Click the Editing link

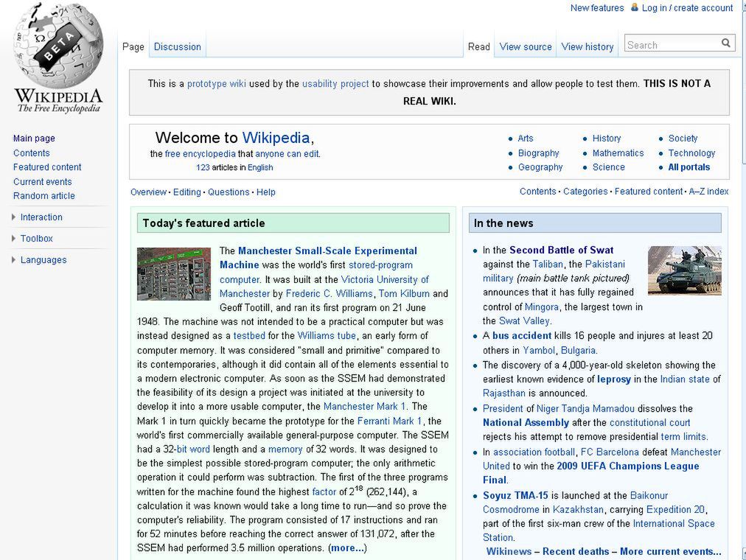(187, 192)
